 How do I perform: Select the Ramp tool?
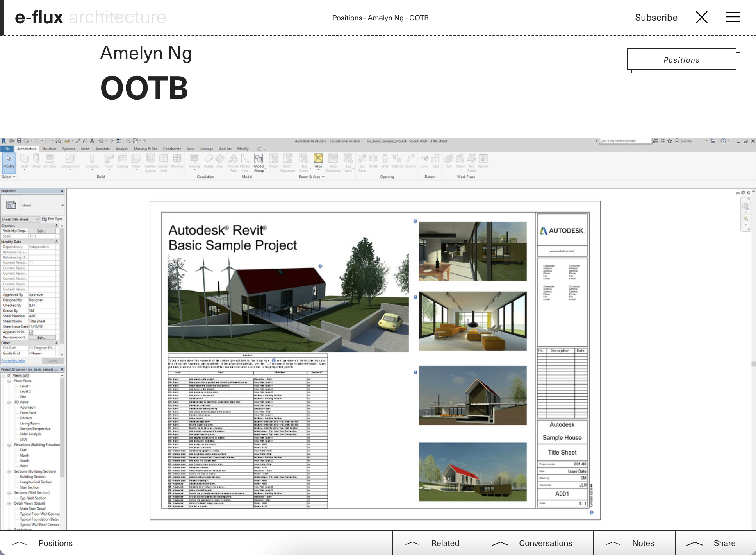point(209,161)
